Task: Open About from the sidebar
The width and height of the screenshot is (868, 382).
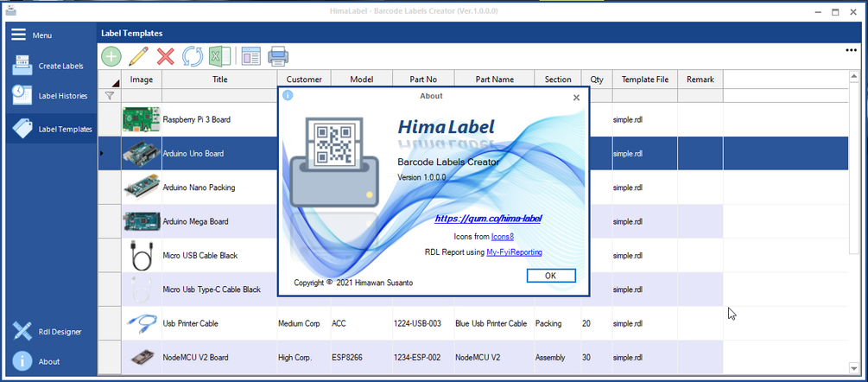Action: click(x=51, y=361)
